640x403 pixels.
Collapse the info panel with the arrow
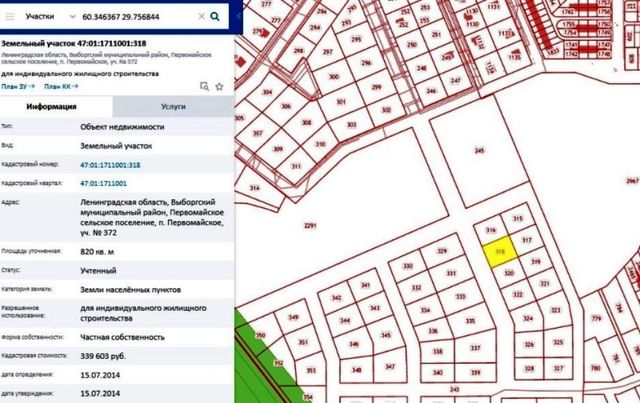pyautogui.click(x=239, y=16)
